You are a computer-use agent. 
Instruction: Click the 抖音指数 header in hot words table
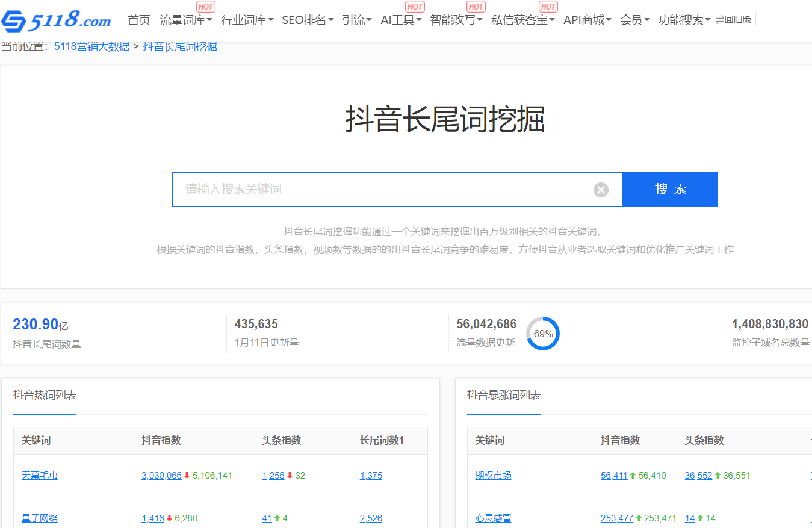pos(161,440)
